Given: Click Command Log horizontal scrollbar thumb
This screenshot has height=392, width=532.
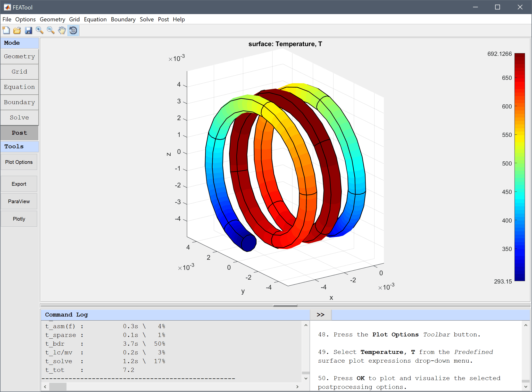Looking at the screenshot, I should click(x=58, y=387).
